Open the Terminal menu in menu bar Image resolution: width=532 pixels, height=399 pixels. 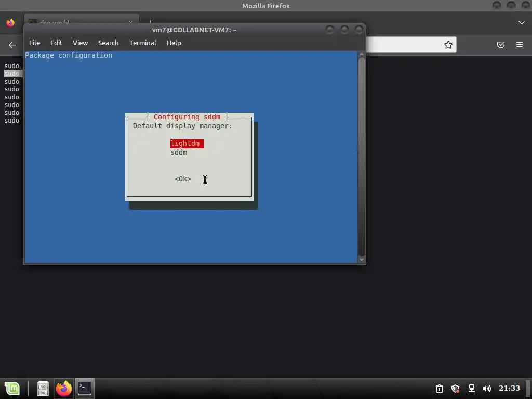click(142, 43)
